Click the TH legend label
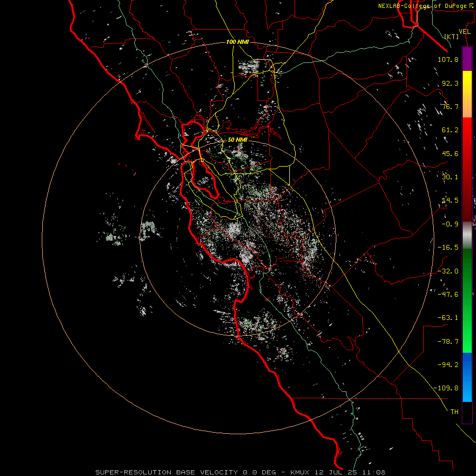The width and height of the screenshot is (476, 476). [454, 412]
